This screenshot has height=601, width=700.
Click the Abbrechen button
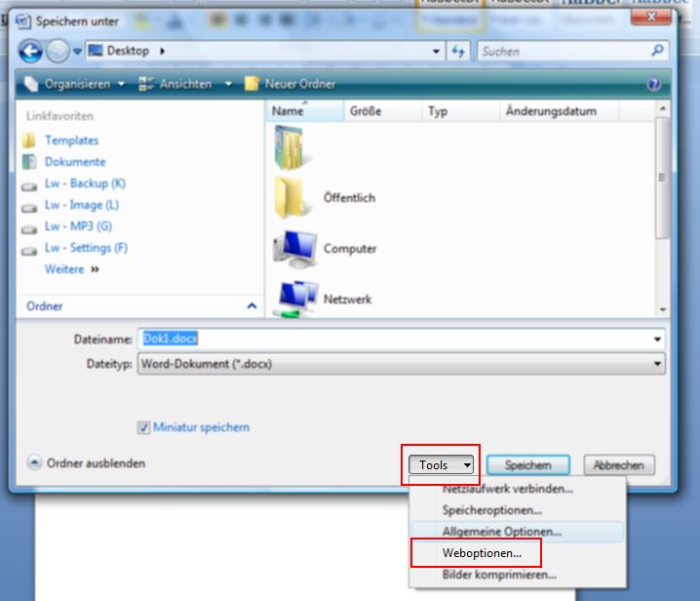pos(619,465)
